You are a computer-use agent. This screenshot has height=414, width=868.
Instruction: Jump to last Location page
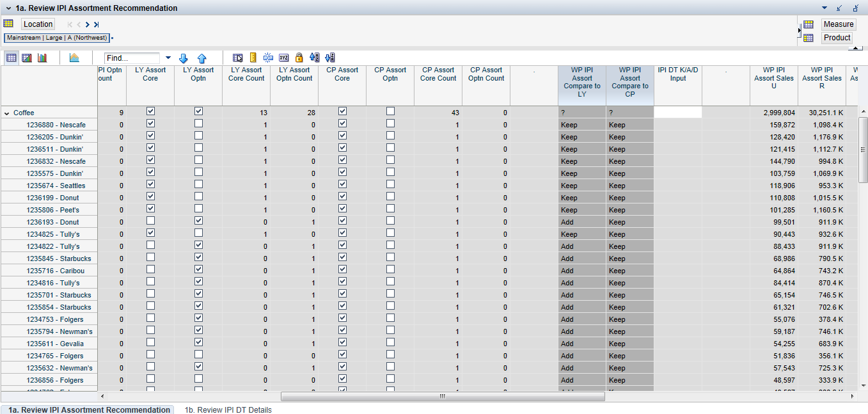(x=96, y=24)
